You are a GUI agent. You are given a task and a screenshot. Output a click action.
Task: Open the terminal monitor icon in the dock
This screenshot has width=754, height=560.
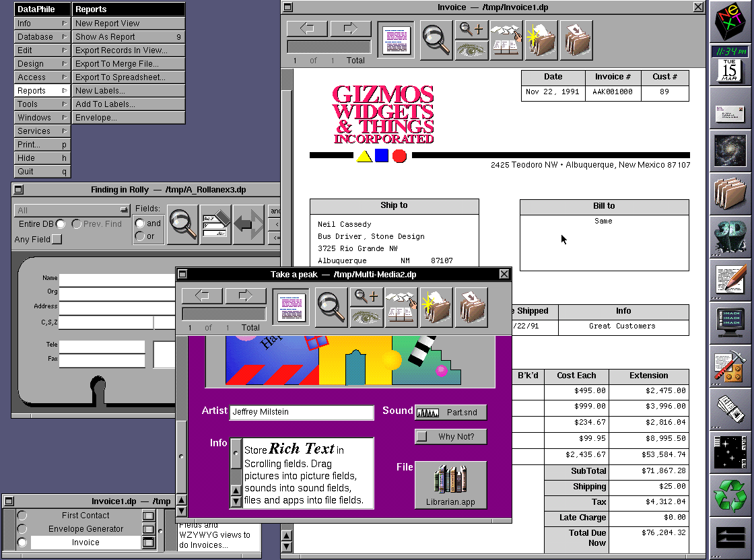pyautogui.click(x=730, y=323)
